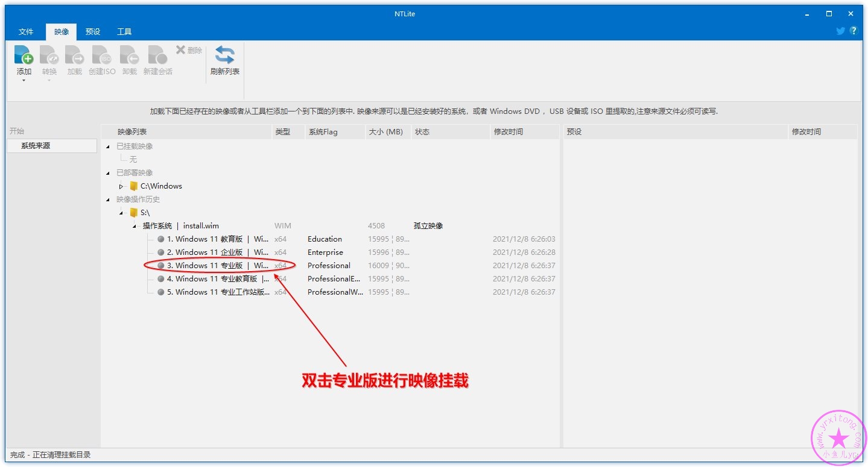
Task: Click the Add image (添加) toolbar icon
Action: pyautogui.click(x=24, y=55)
